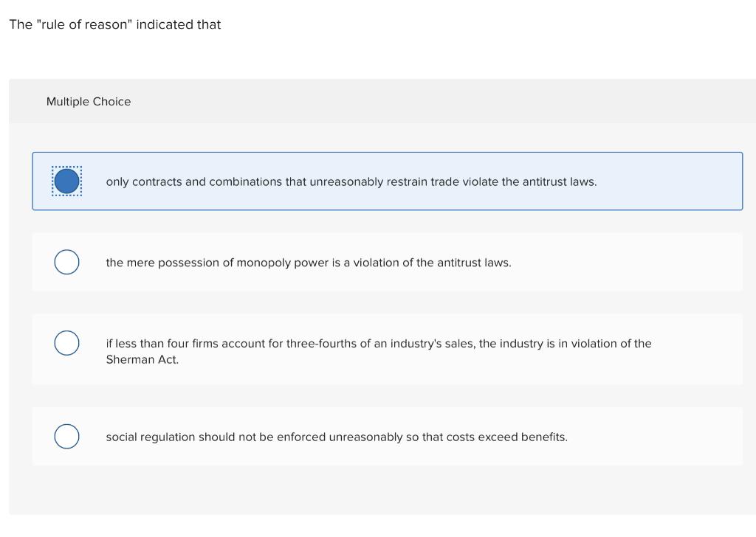Click the rule of reason question text
Screen dimensions: 756x537
pos(114,24)
